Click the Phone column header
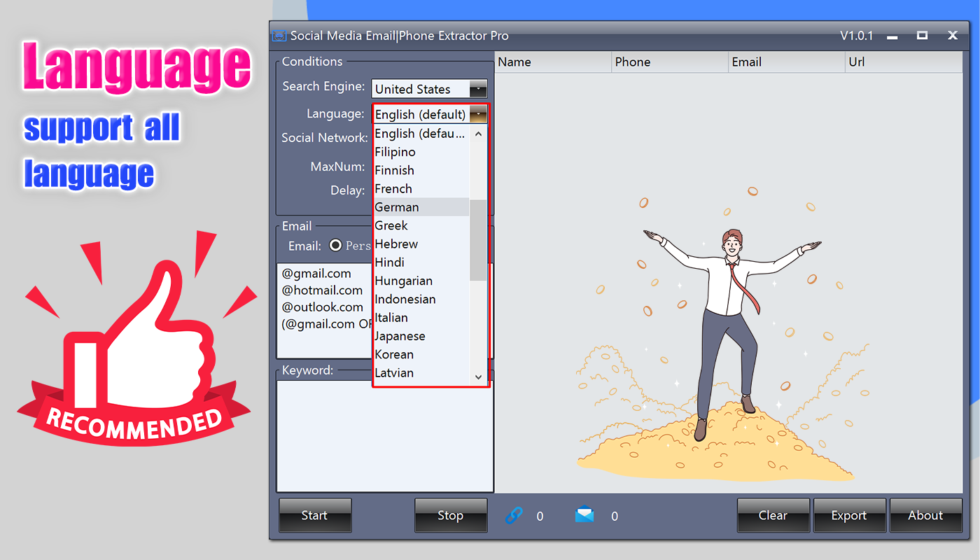980x560 pixels. (670, 62)
